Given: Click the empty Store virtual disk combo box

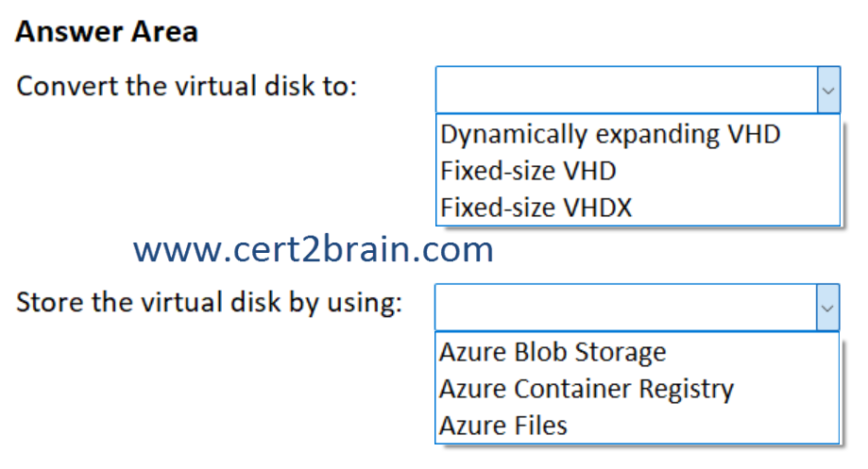Looking at the screenshot, I should pos(625,308).
